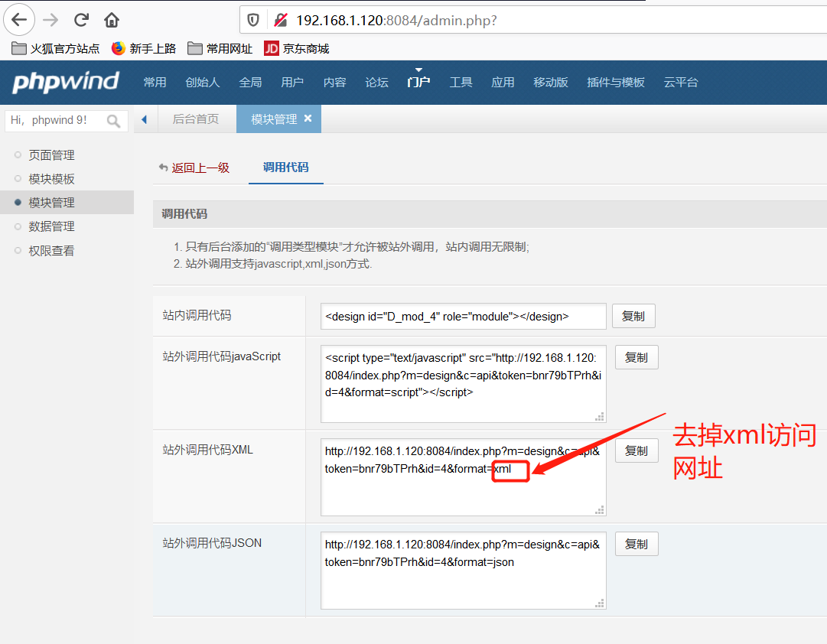
Task: Click the 新手上路 Firefox bookmark icon
Action: (x=120, y=47)
